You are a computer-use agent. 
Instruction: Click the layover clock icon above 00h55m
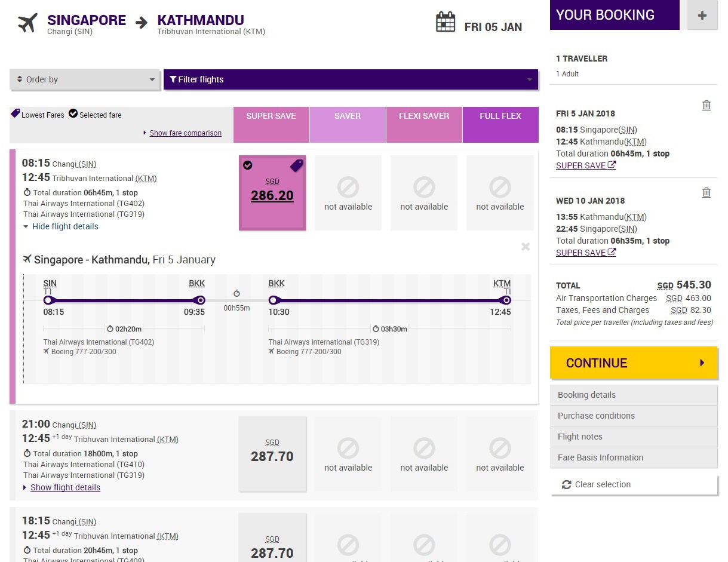pos(236,293)
